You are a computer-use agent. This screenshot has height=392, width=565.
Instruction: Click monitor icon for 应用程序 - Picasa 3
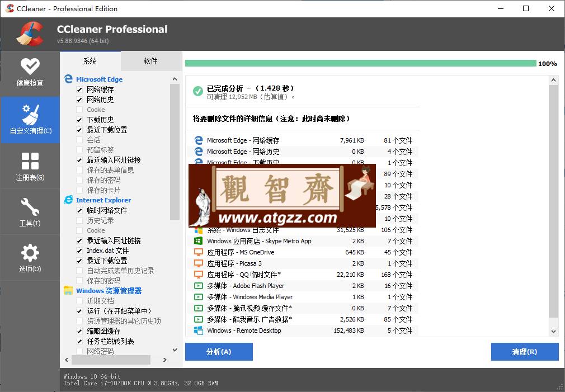[x=198, y=263]
